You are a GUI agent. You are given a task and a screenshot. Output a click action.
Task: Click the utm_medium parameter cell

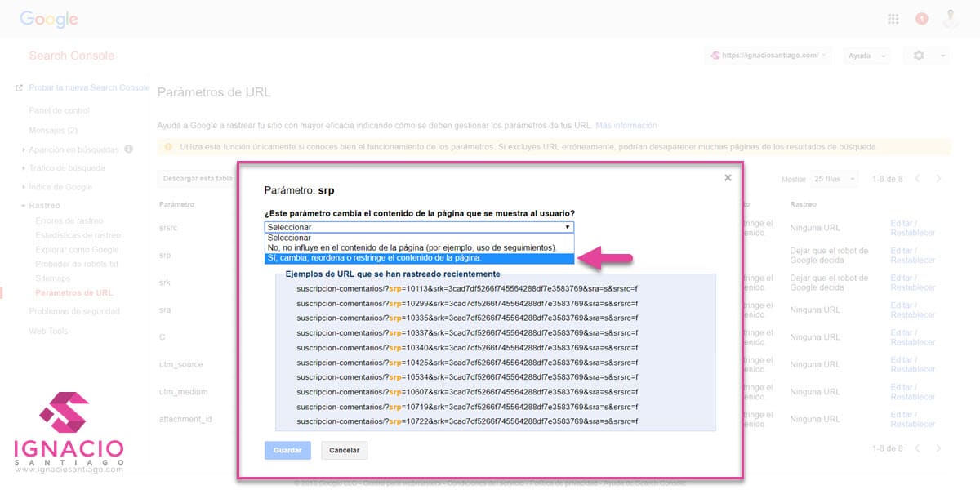[x=181, y=392]
